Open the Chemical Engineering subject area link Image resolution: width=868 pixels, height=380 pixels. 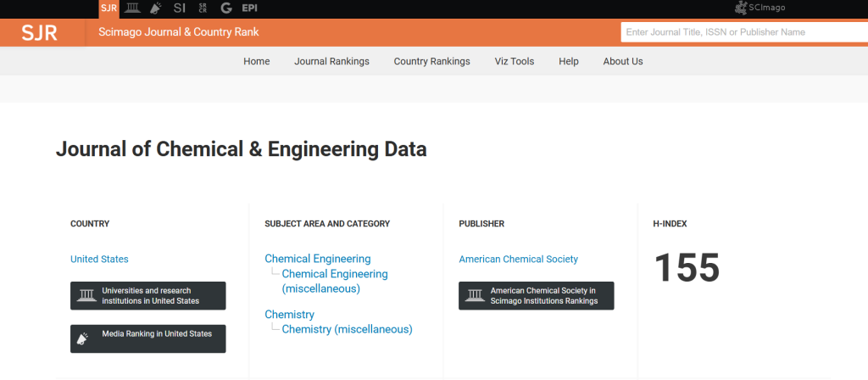(x=318, y=259)
